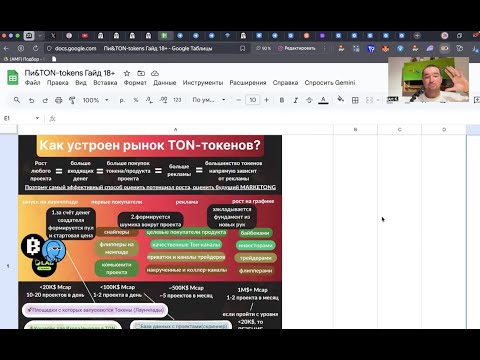Select the active Google Sheets tab
The width and height of the screenshot is (480, 360).
pos(164,35)
